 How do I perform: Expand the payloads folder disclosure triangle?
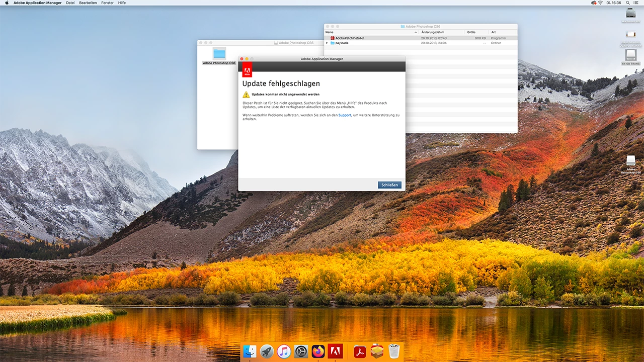point(327,43)
